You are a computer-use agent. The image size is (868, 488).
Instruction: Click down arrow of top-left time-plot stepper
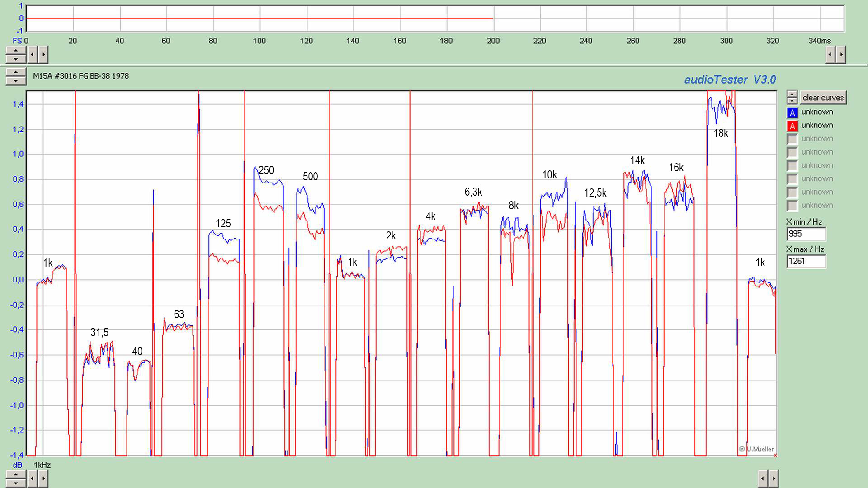pyautogui.click(x=16, y=59)
